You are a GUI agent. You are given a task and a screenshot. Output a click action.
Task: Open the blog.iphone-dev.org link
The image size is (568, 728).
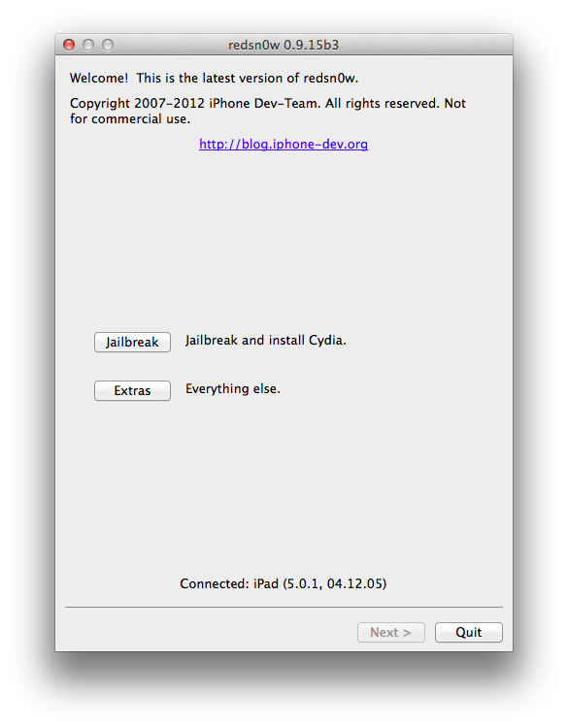click(284, 144)
